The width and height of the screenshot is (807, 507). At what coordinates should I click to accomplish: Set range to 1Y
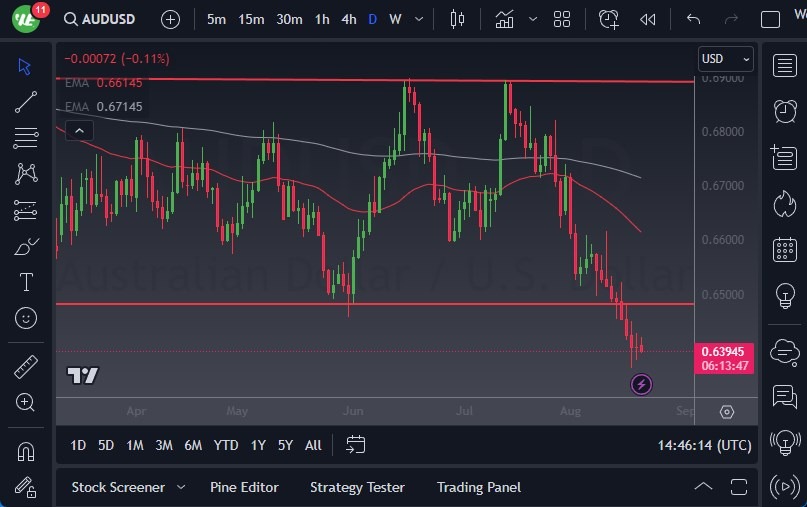[258, 445]
